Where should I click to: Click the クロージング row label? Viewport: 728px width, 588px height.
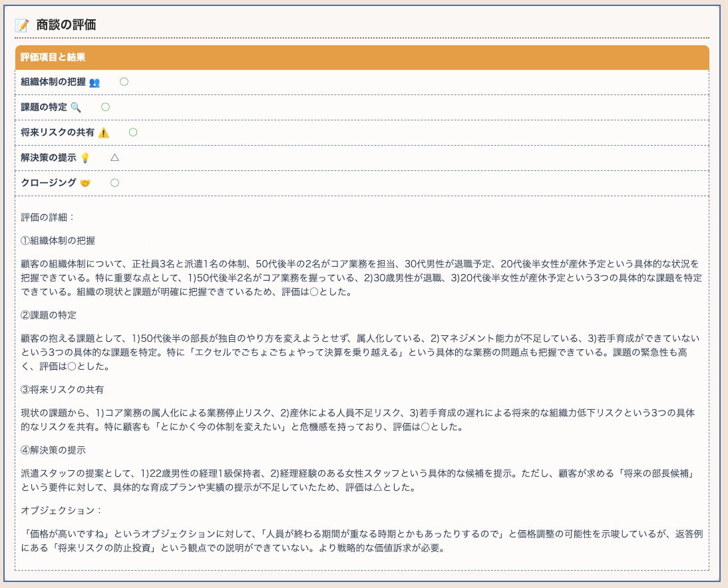coord(49,183)
